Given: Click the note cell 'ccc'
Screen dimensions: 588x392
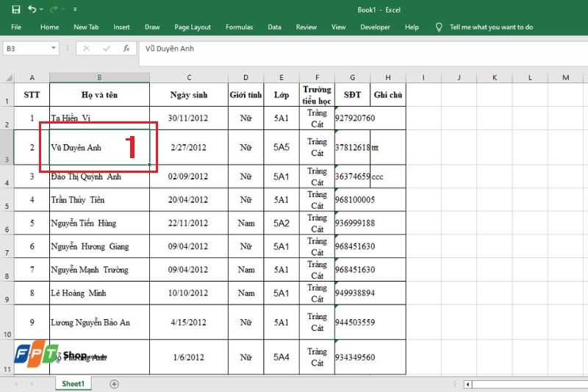Looking at the screenshot, I should [388, 177].
